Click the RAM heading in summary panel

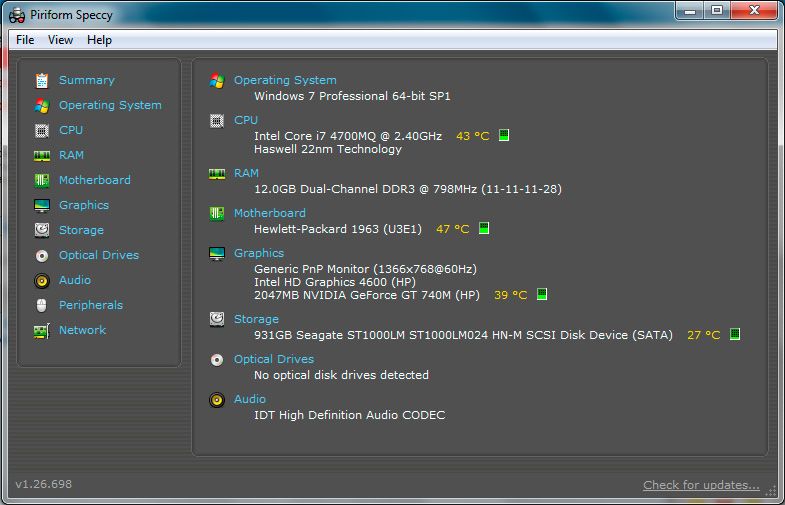coord(246,173)
